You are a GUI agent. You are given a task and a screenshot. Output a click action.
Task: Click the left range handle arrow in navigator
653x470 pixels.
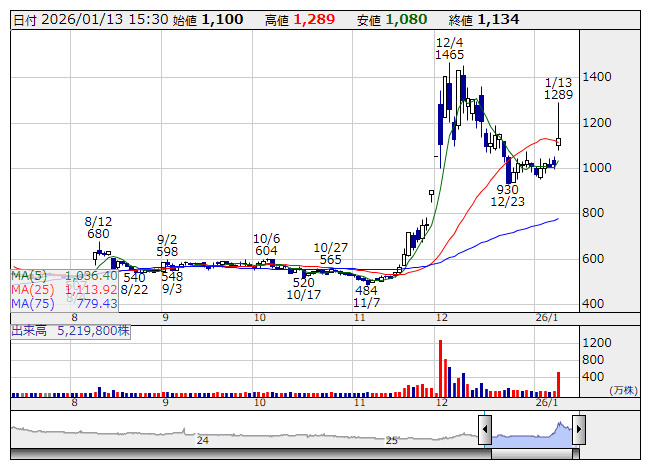click(485, 431)
